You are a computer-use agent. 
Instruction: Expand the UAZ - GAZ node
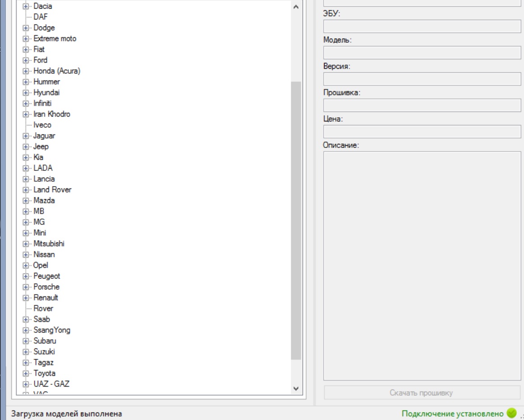26,384
